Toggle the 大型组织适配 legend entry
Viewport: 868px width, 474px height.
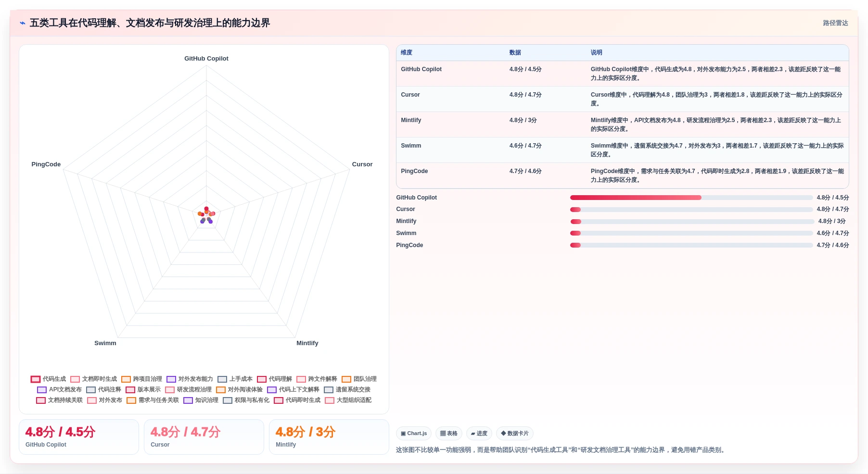tap(348, 400)
